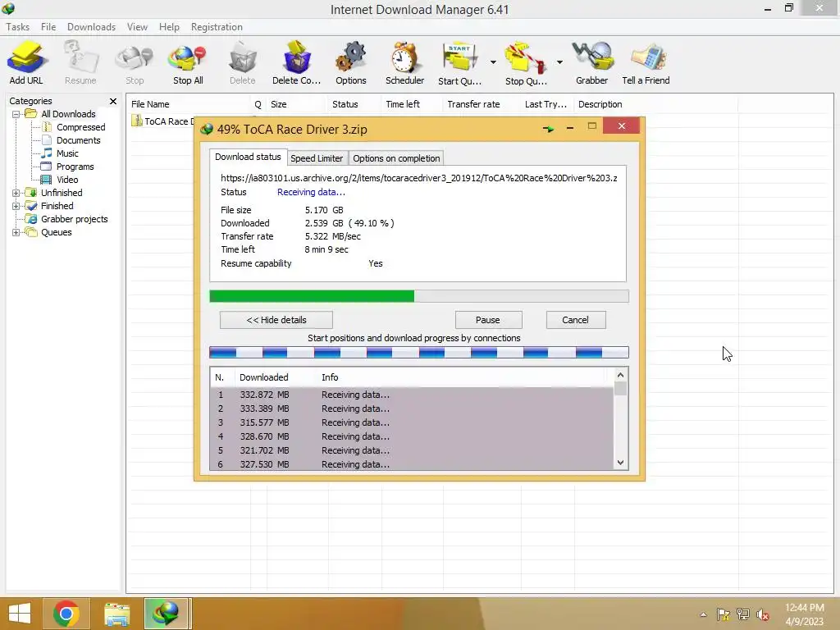Image resolution: width=840 pixels, height=630 pixels.
Task: Expand the Finished category node
Action: (x=16, y=206)
